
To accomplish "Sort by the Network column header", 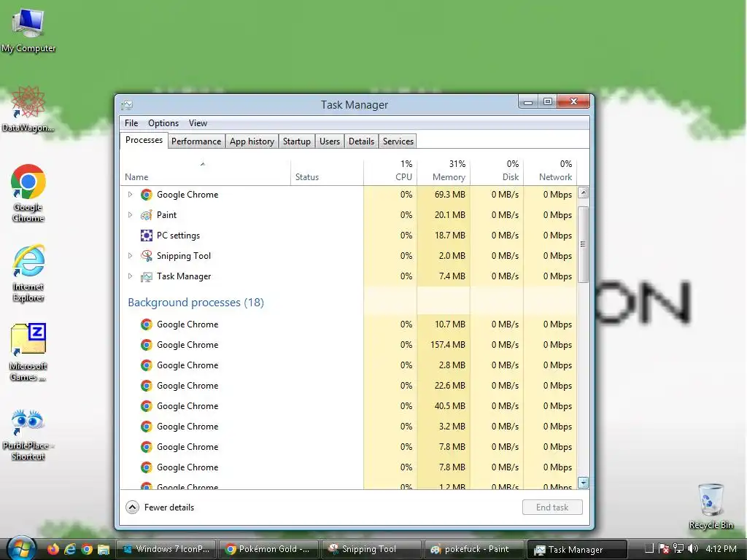I will click(x=550, y=172).
